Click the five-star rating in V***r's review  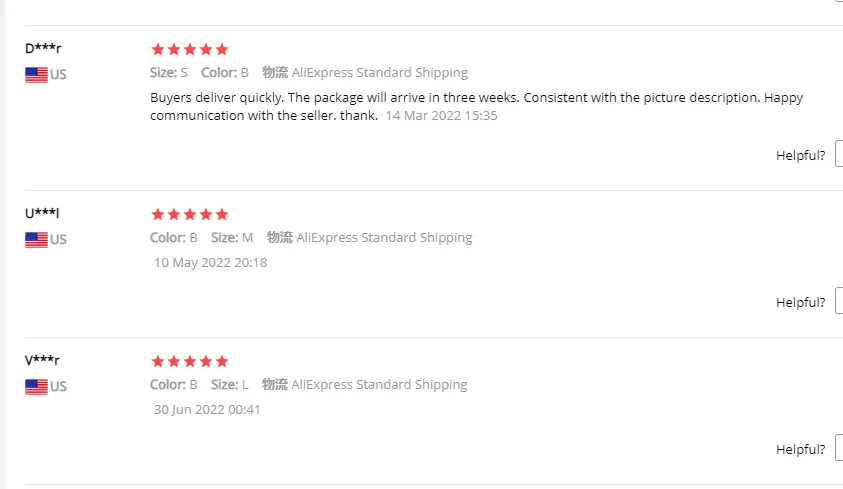tap(190, 361)
